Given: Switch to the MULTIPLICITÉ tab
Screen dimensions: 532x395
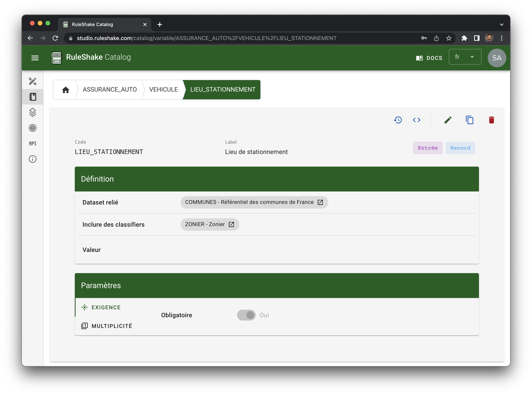Looking at the screenshot, I should pyautogui.click(x=112, y=326).
